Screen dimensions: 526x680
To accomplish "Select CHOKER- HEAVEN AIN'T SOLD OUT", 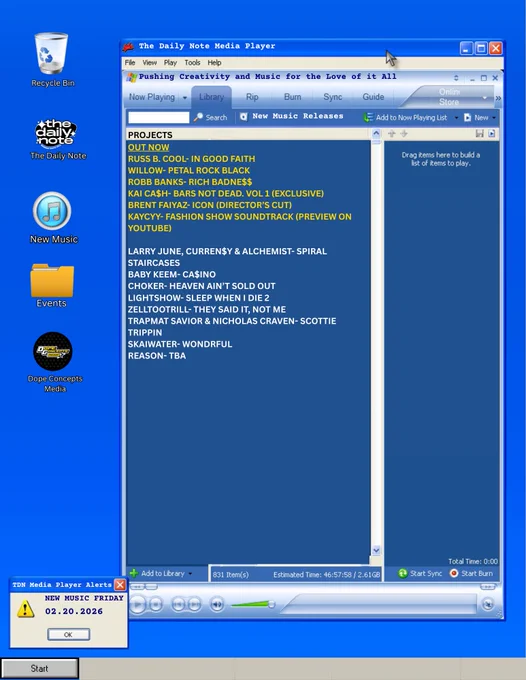I will click(202, 286).
